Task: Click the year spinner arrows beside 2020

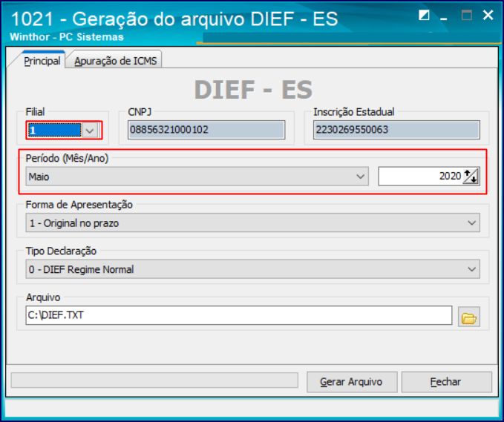Action: tap(471, 177)
